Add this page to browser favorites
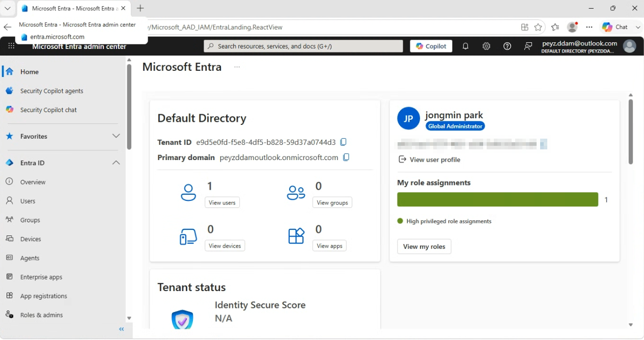 click(x=538, y=27)
